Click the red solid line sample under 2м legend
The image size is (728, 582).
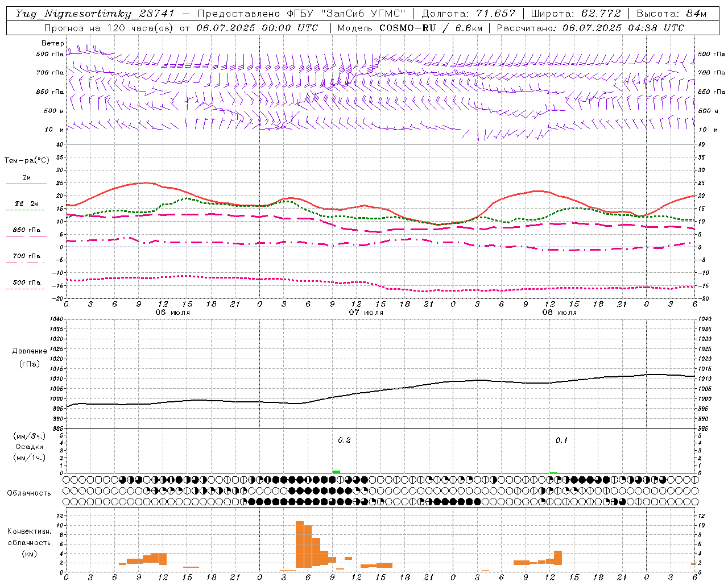(x=26, y=184)
